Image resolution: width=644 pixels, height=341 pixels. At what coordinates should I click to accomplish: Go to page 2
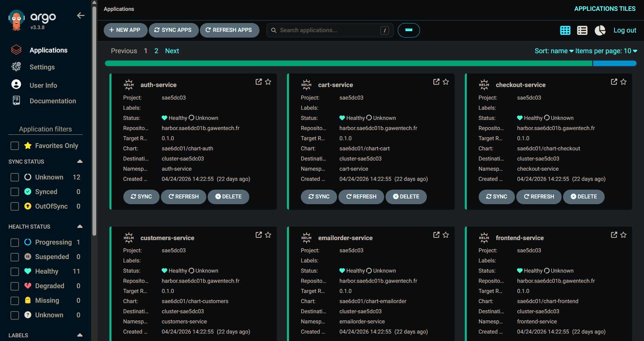[156, 51]
